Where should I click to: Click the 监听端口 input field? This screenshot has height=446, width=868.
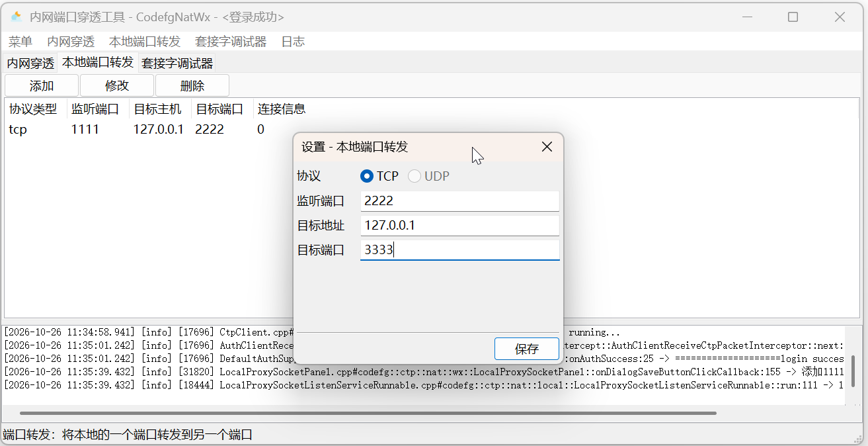(x=460, y=201)
